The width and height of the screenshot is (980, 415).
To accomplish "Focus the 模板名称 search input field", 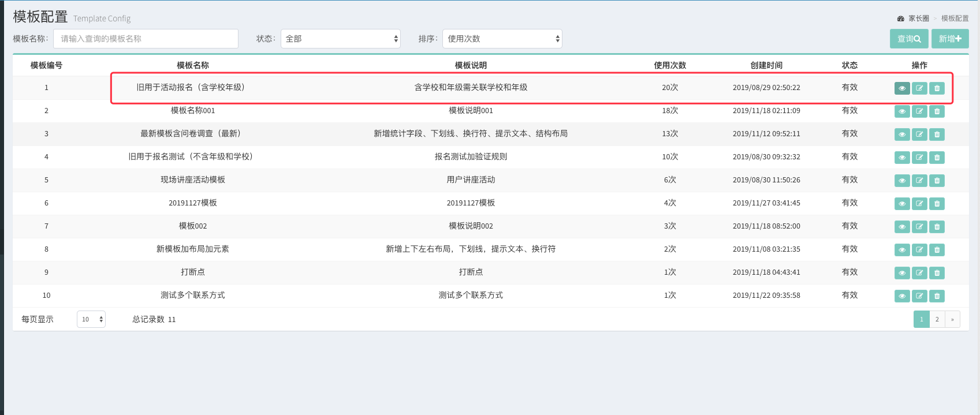I will pyautogui.click(x=146, y=39).
